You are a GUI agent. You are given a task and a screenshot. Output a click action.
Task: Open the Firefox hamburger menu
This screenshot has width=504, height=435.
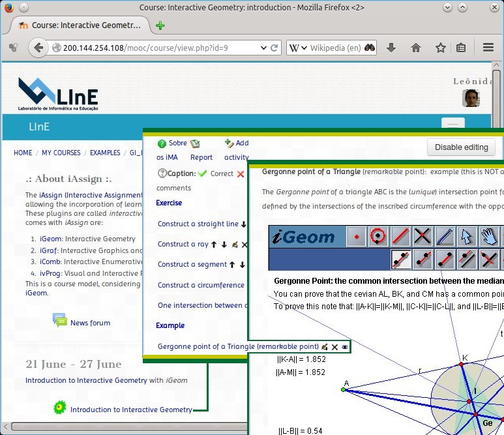(488, 48)
